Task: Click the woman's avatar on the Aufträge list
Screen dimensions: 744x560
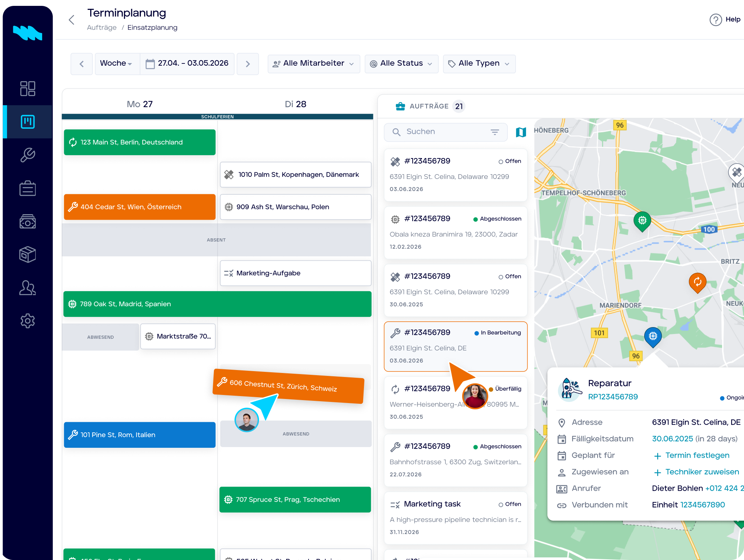Action: tap(475, 396)
